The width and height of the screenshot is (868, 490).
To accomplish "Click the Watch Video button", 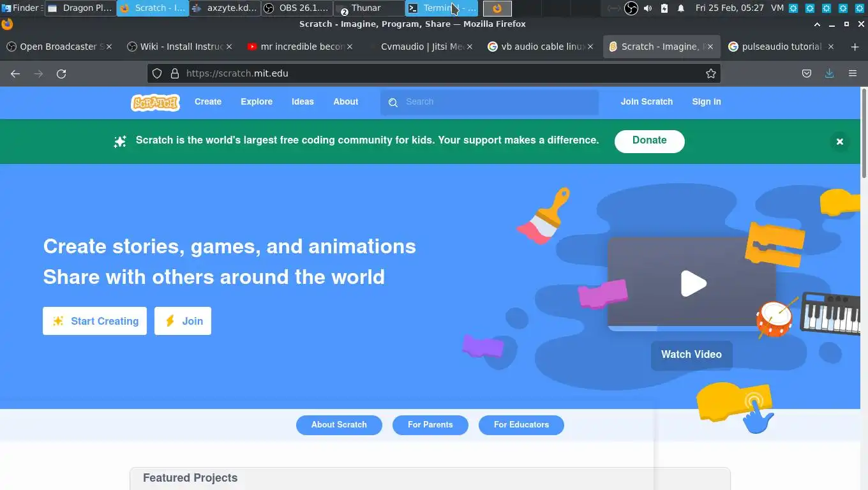I will tap(691, 355).
